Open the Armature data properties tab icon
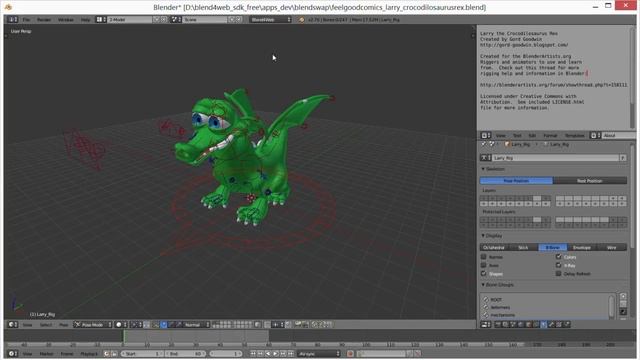The image size is (640, 360). [x=543, y=324]
